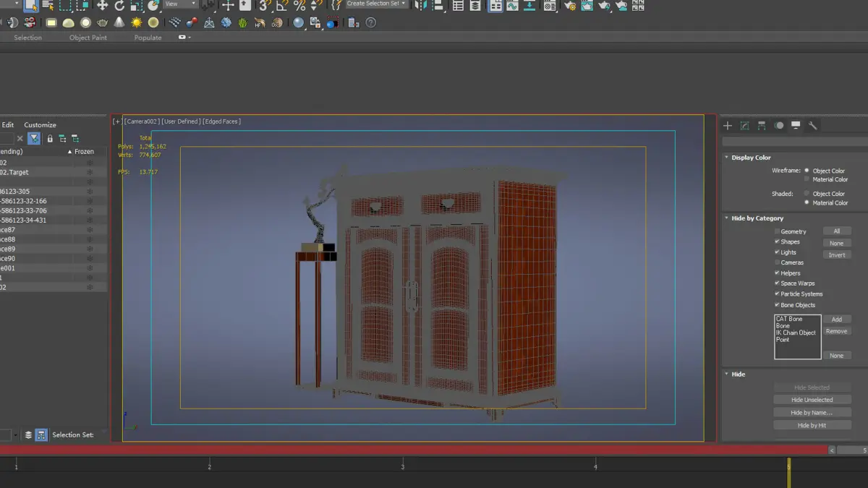Click the Percent Snap toggle icon
Image resolution: width=868 pixels, height=488 pixels.
(299, 6)
